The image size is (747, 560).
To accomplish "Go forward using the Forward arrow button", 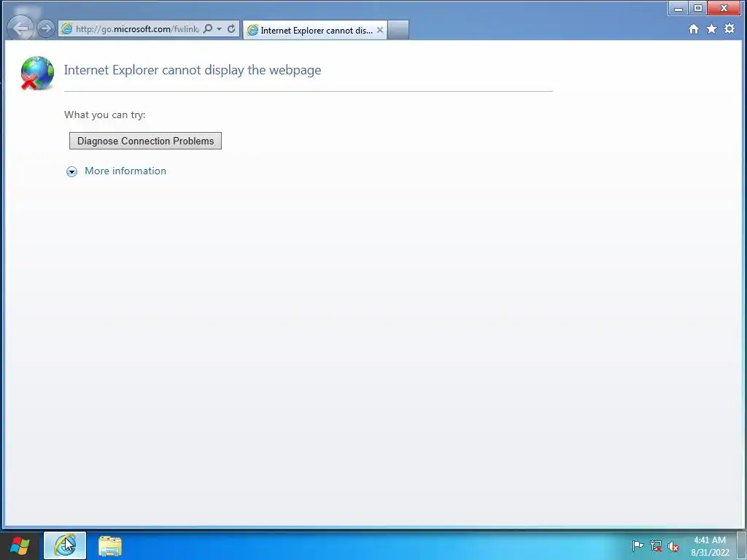I will [x=46, y=28].
